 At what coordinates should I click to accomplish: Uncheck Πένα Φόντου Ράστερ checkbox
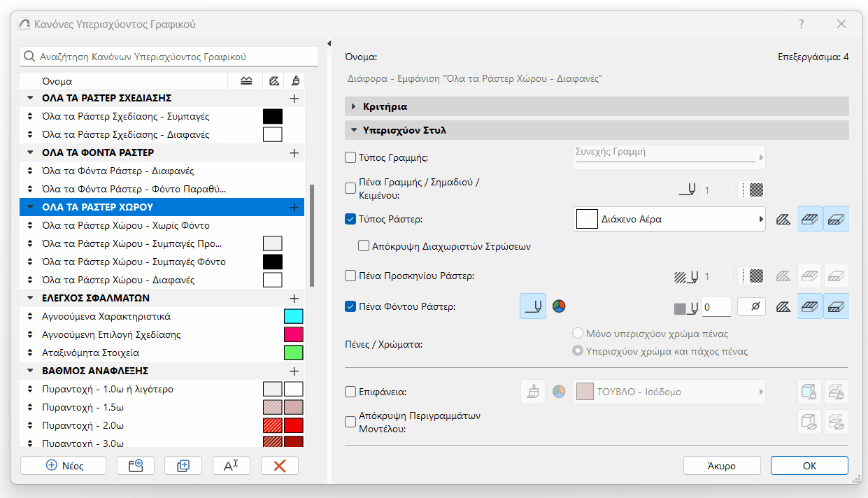click(x=350, y=306)
